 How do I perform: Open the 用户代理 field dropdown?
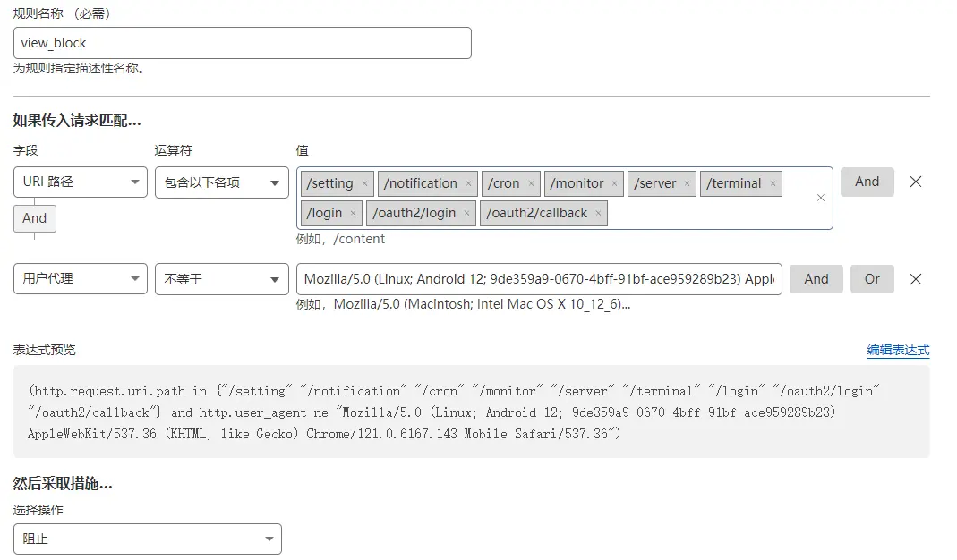click(81, 279)
